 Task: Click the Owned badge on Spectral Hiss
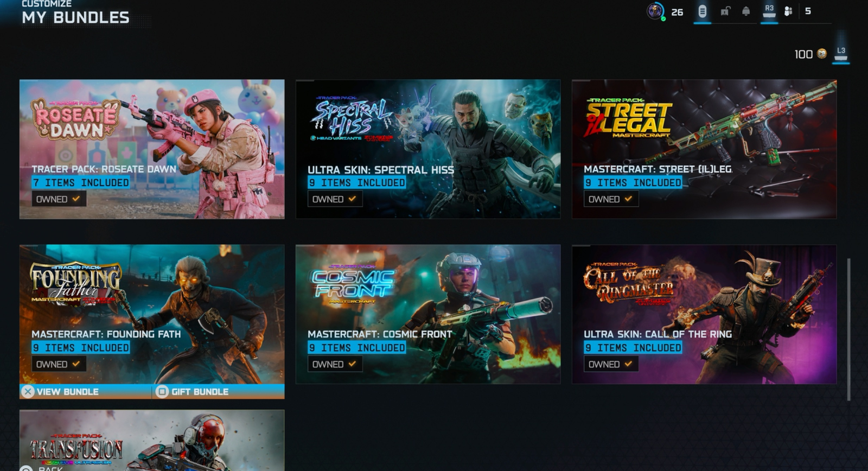pyautogui.click(x=335, y=199)
